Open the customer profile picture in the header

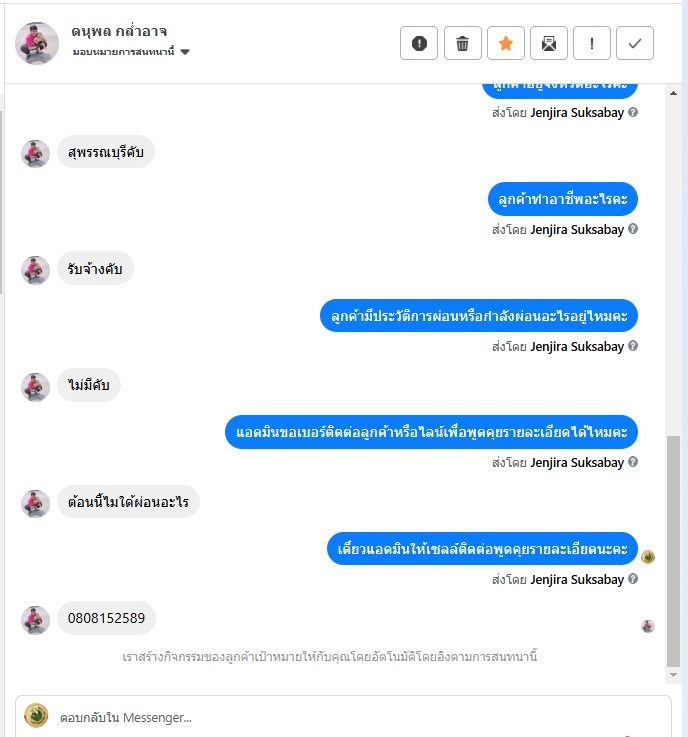37,43
